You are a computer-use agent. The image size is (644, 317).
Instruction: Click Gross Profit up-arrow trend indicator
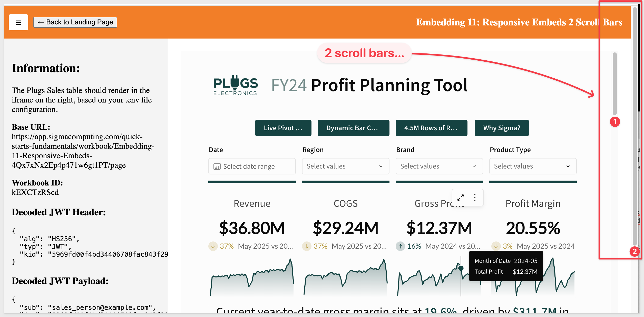(400, 246)
